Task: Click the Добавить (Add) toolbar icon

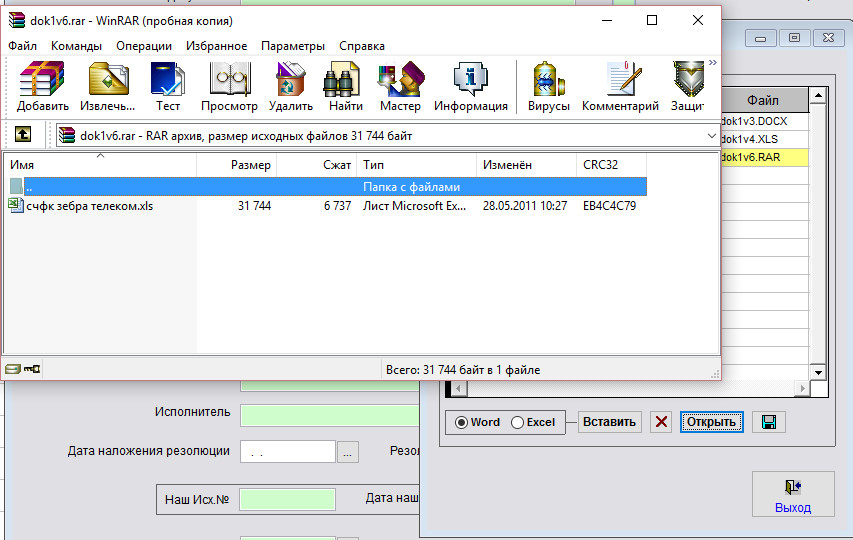Action: point(42,86)
